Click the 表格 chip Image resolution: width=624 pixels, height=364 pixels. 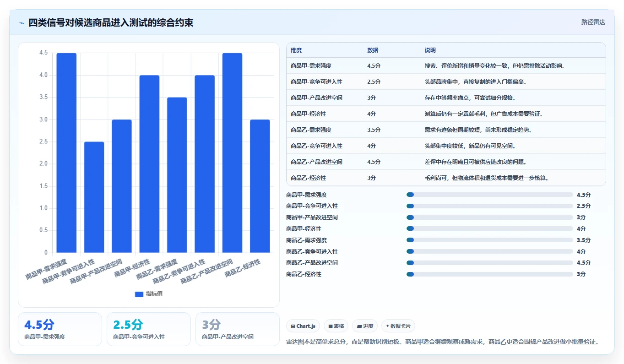[x=336, y=326]
